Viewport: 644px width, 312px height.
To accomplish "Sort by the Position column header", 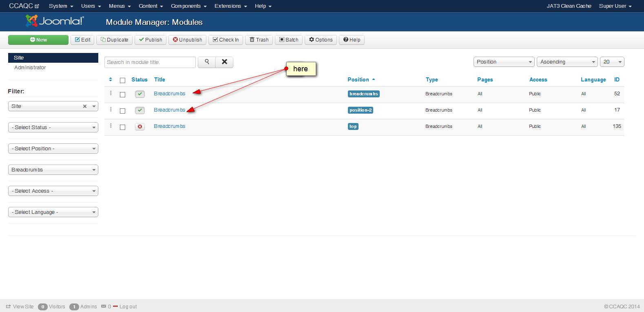I will [361, 80].
